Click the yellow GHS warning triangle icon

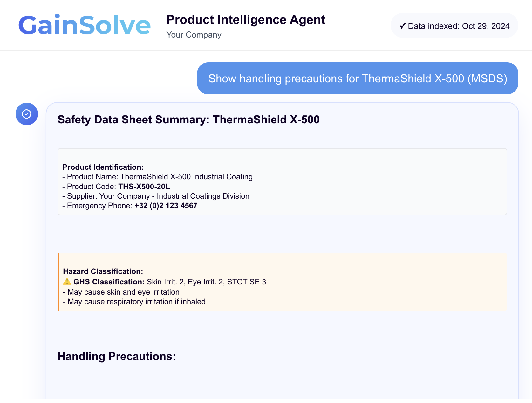pyautogui.click(x=67, y=282)
